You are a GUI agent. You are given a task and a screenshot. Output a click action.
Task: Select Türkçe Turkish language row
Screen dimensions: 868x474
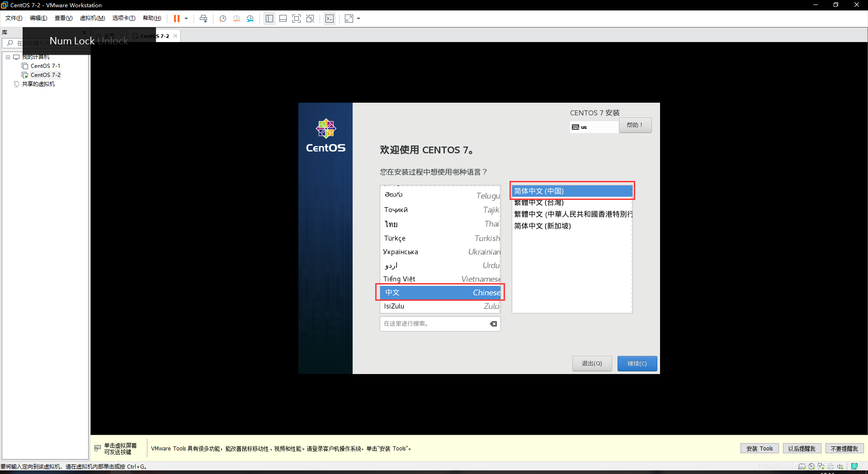440,238
